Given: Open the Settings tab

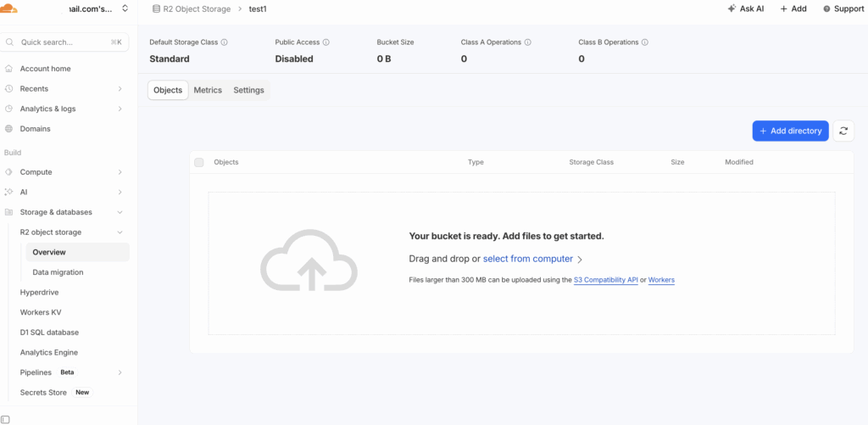Looking at the screenshot, I should [x=248, y=90].
